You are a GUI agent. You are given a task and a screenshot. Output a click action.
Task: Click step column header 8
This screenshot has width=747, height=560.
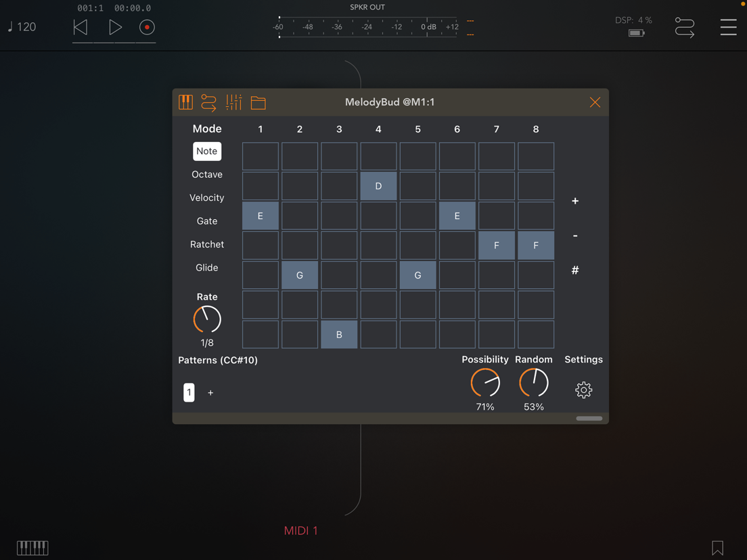[x=536, y=129]
